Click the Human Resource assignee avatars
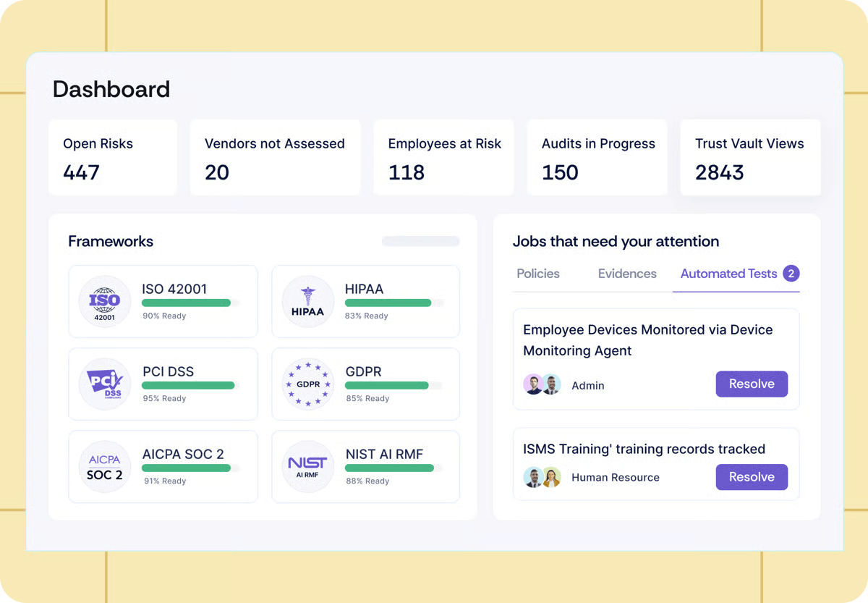 (x=542, y=477)
